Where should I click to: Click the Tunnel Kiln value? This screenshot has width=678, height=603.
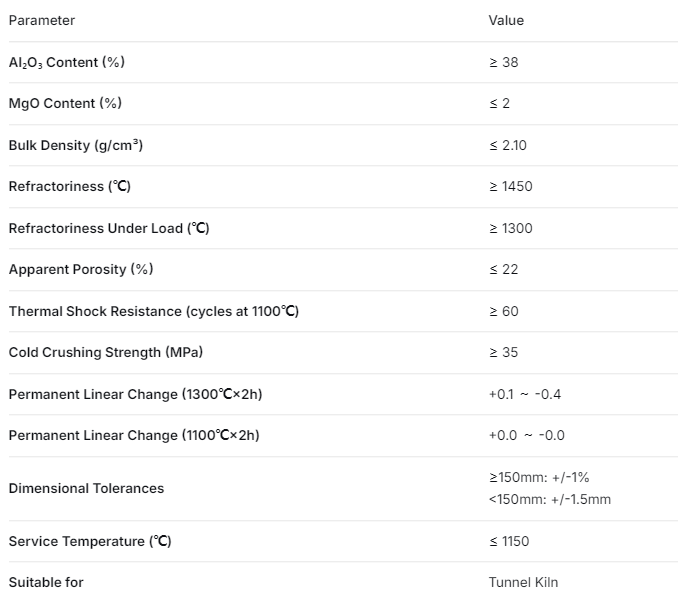click(523, 582)
